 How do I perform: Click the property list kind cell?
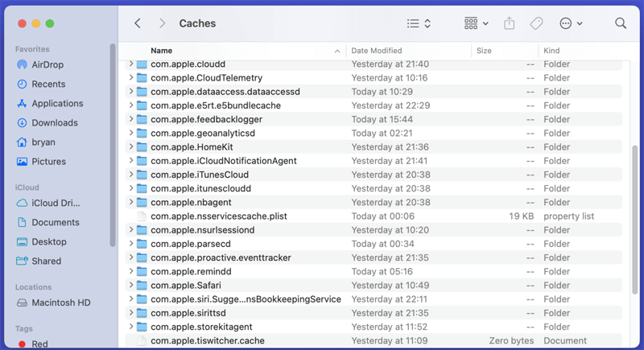(x=569, y=216)
